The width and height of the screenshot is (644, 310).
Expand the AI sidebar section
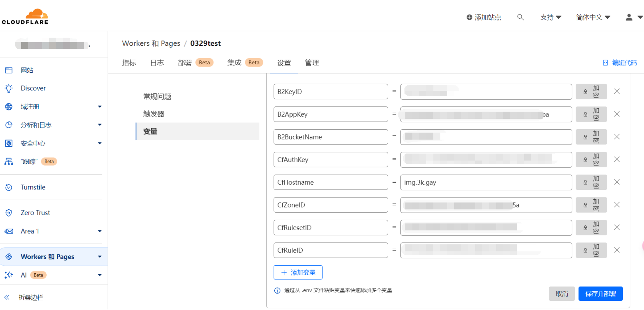(100, 275)
